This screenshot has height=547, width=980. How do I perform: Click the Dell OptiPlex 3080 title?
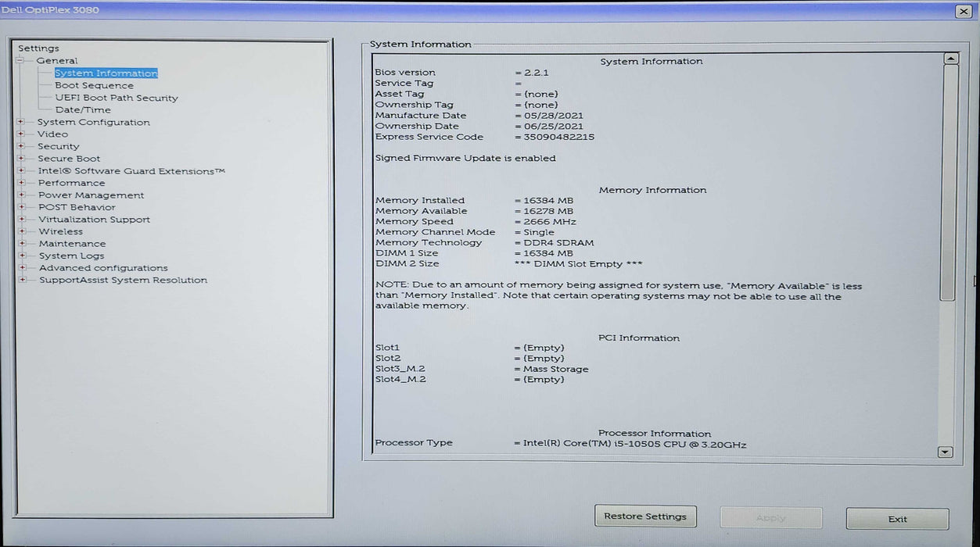[x=49, y=10]
